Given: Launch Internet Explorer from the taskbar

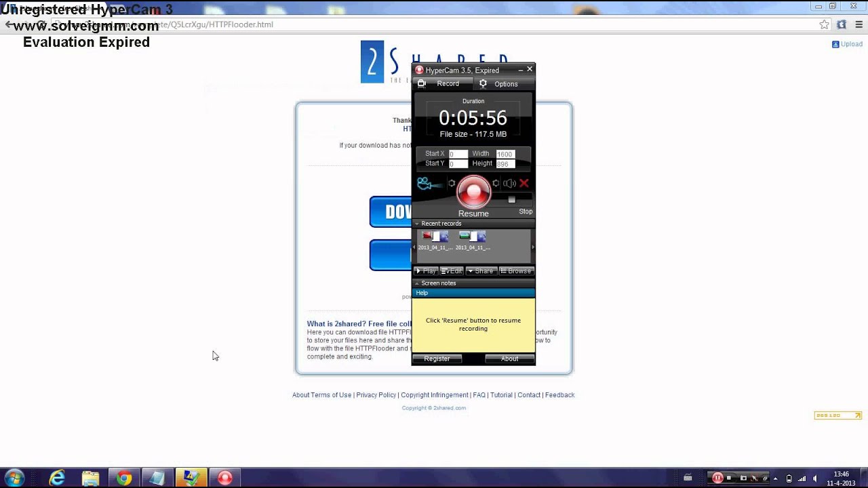Looking at the screenshot, I should (58, 478).
